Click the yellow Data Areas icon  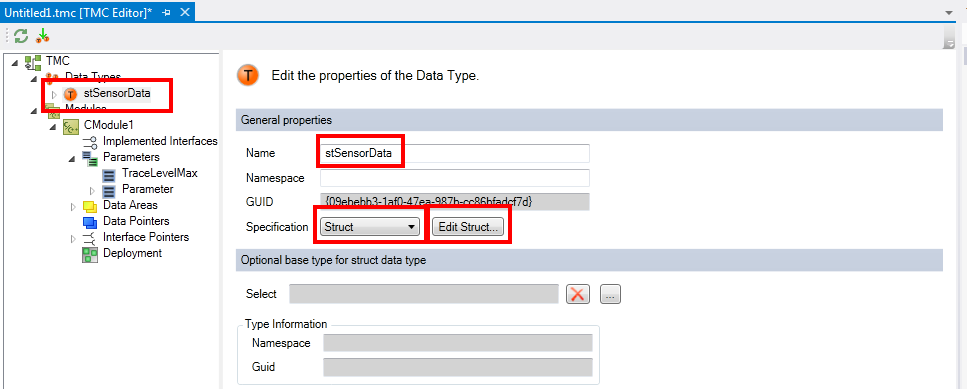click(x=90, y=206)
